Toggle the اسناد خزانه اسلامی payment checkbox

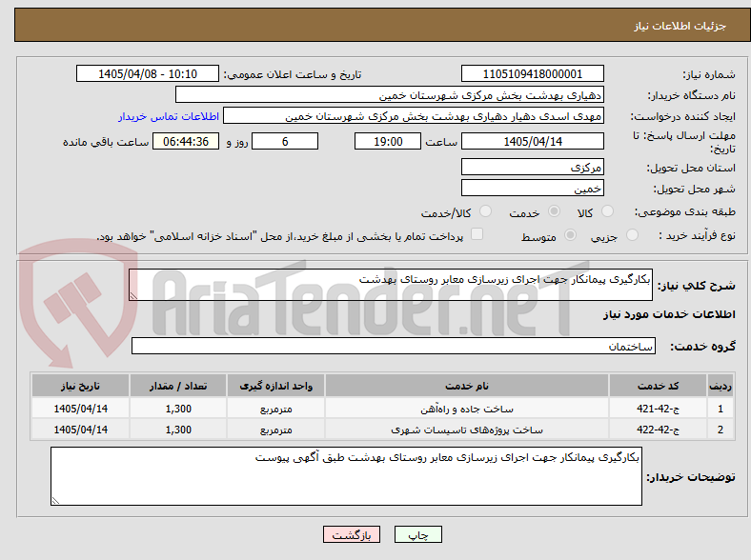pos(477,234)
